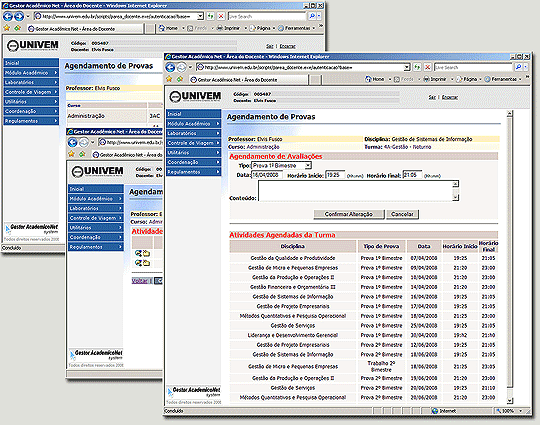Image resolution: width=540 pixels, height=425 pixels.
Task: Click Back arrow in the rear browser window
Action: [8, 16]
